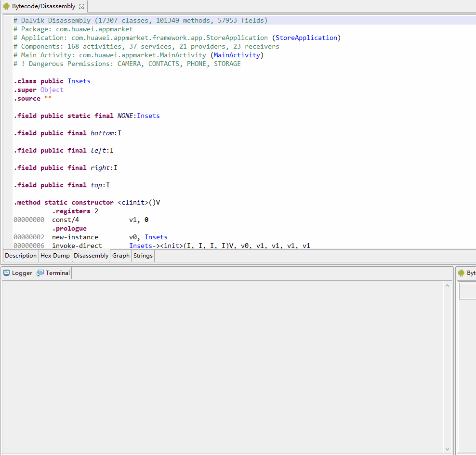Click the Dangerous Permissions comment line
Viewport: 476px width, 455px height.
pyautogui.click(x=127, y=64)
